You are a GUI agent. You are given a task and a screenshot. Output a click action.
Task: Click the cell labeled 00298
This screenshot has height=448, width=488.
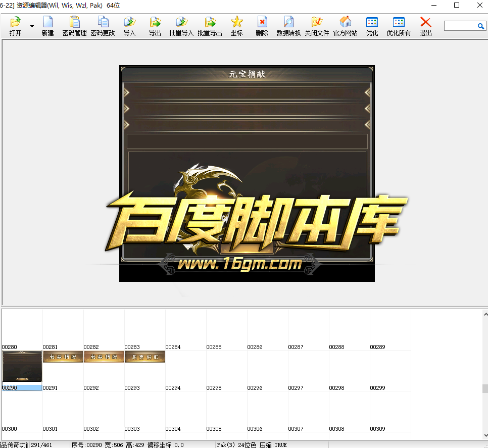(350, 371)
